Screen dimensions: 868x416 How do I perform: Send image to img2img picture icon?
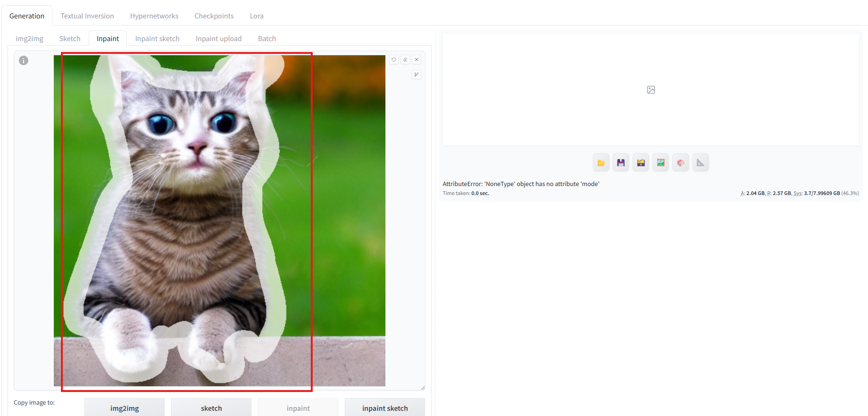point(660,162)
